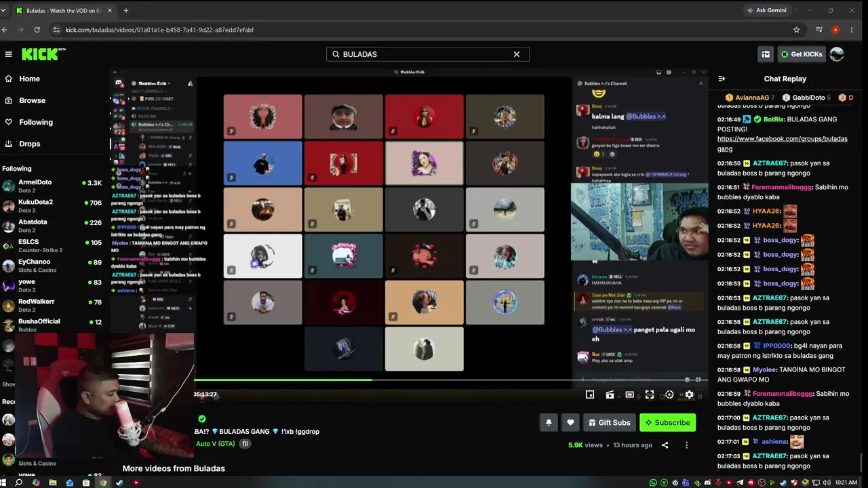Click the WhatsApp tray icon

(x=653, y=483)
